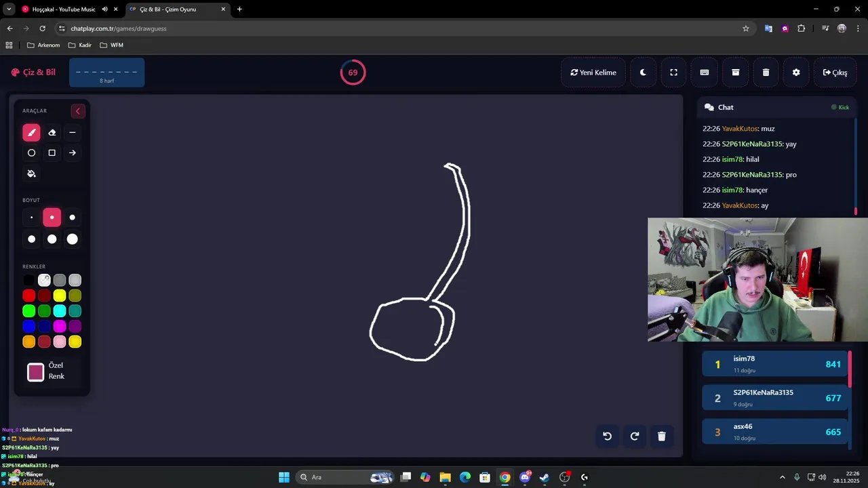Viewport: 868px width, 488px height.
Task: Choose the largest brush size
Action: click(x=73, y=239)
